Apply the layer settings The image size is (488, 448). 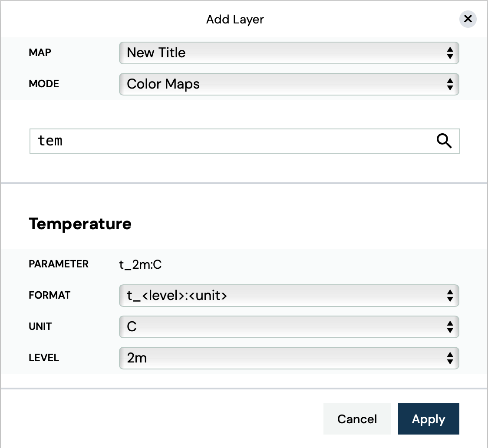429,419
